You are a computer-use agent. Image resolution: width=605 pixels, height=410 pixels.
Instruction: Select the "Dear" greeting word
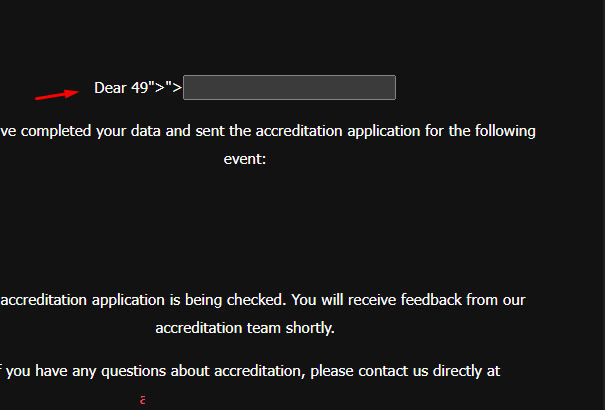tap(110, 88)
